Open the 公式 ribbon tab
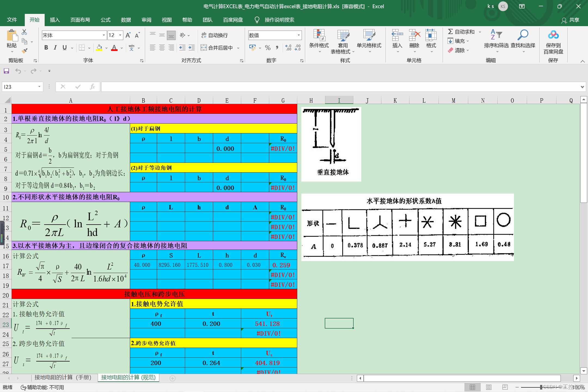 tap(105, 20)
